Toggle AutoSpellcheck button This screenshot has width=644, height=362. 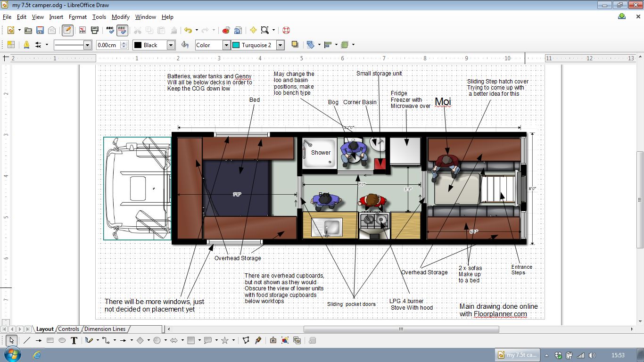pos(122,30)
